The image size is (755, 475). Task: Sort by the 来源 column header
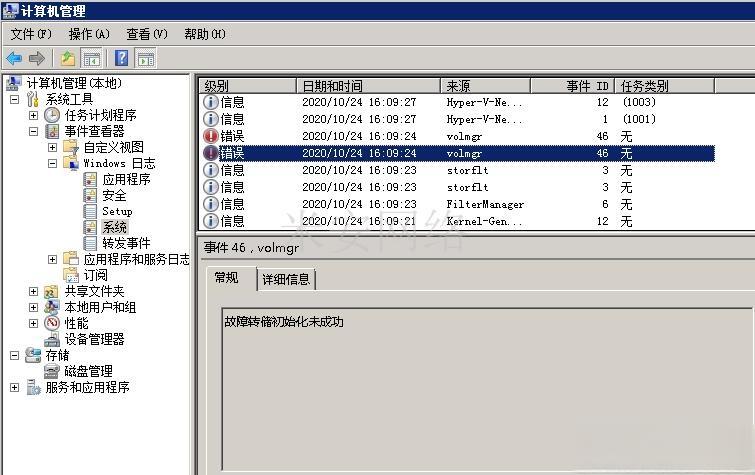click(x=485, y=86)
